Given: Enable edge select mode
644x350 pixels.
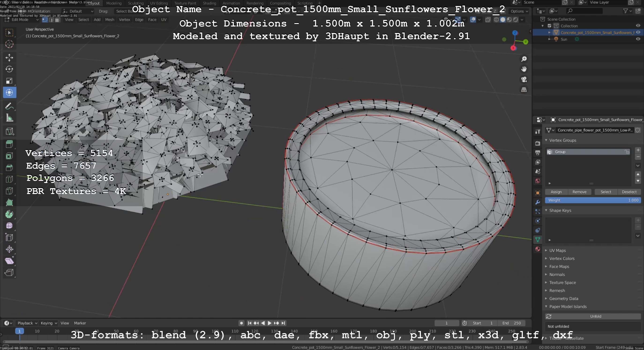Looking at the screenshot, I should (51, 20).
